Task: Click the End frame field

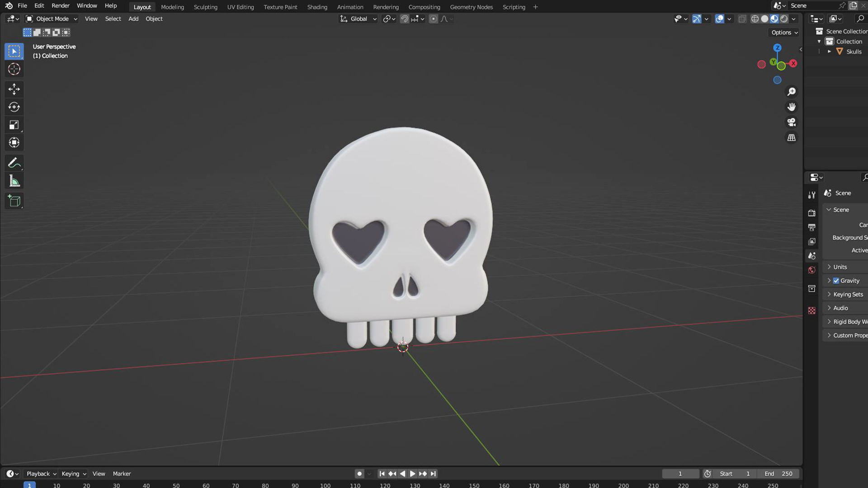Action: pos(778,474)
